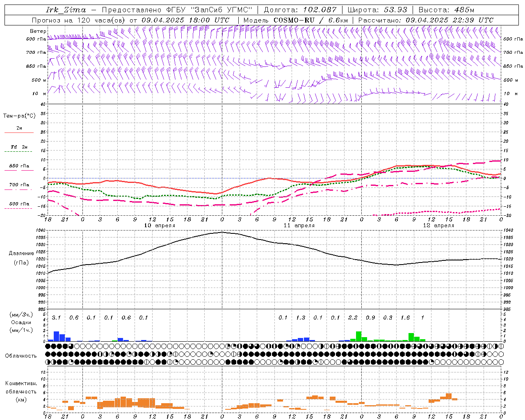The height and width of the screenshot is (420, 525).
Task: Click the Широта: 53.93 value
Action: tap(378, 10)
